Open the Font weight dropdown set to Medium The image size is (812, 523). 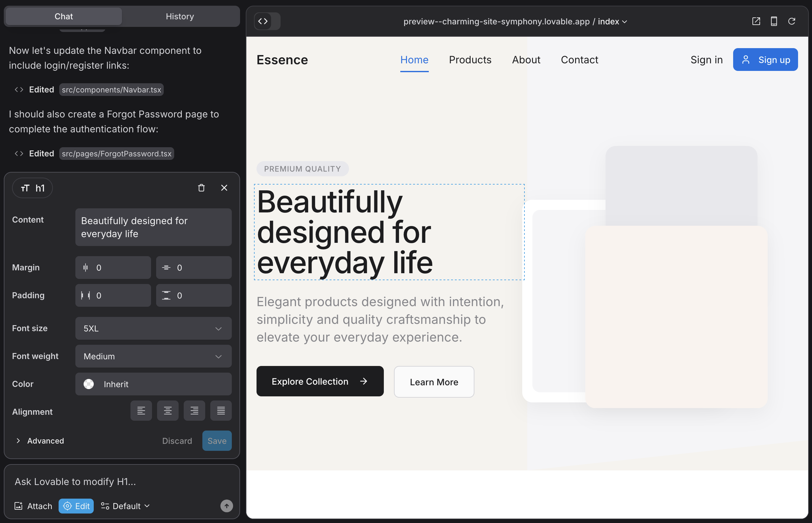pyautogui.click(x=153, y=356)
